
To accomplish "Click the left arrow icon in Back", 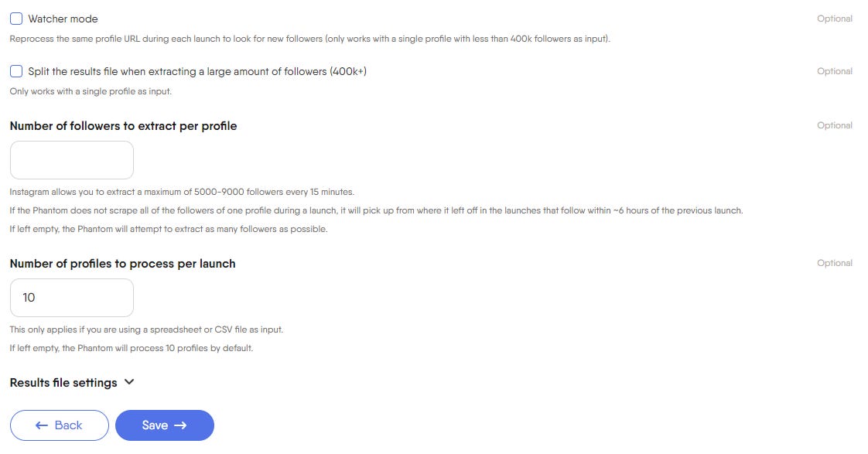I will (42, 425).
